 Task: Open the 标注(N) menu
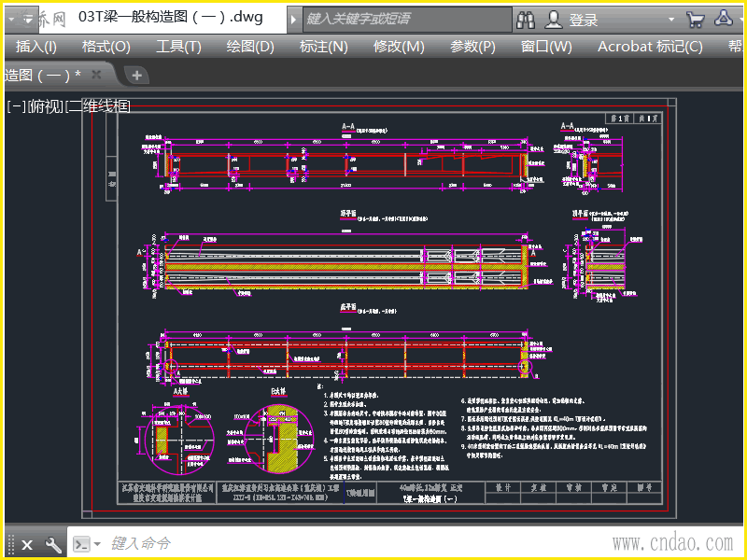pyautogui.click(x=323, y=47)
